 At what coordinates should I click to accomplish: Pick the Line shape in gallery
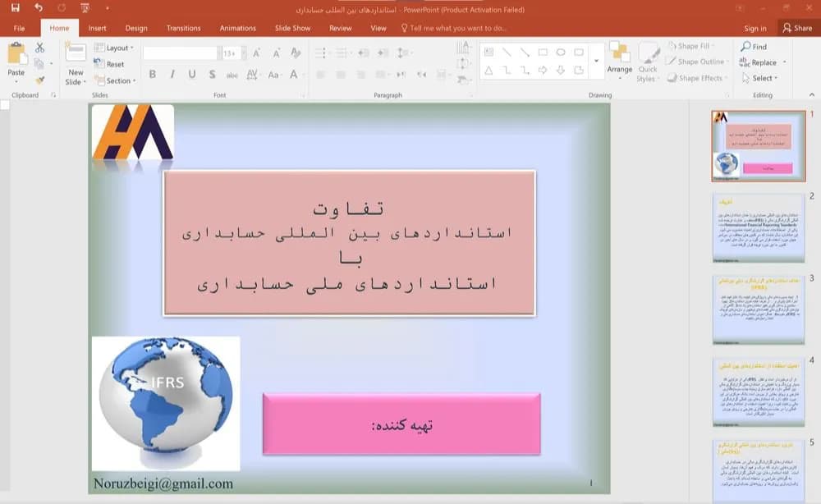tap(507, 52)
